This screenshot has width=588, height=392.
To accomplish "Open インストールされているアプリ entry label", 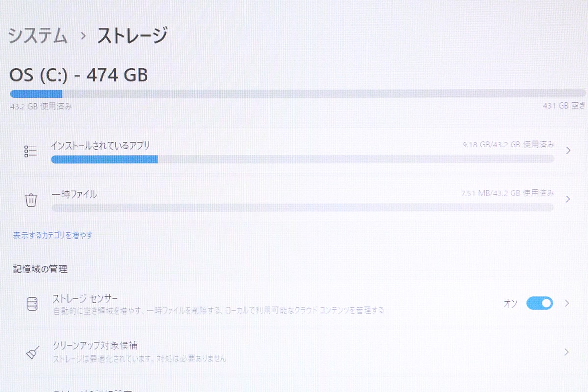I will click(100, 146).
